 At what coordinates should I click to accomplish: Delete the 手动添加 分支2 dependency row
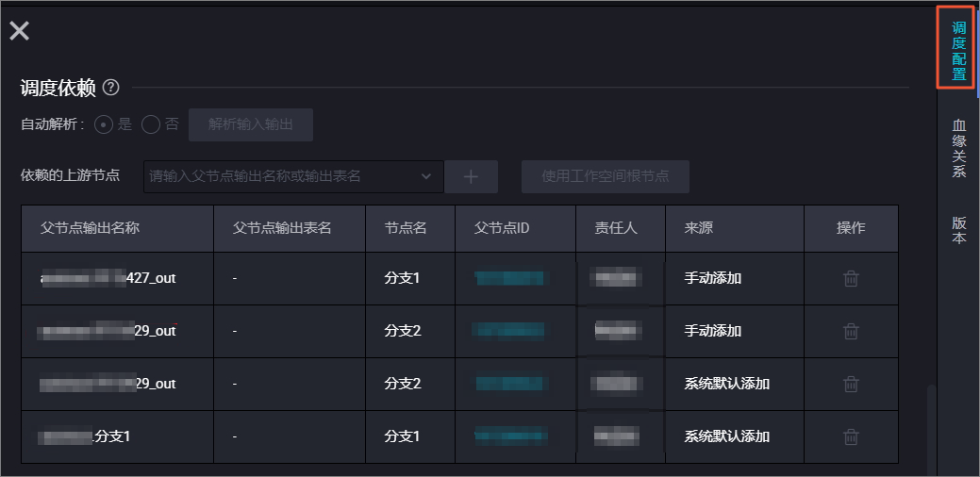[x=851, y=331]
